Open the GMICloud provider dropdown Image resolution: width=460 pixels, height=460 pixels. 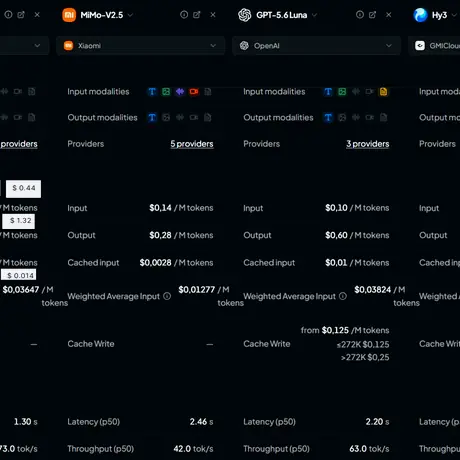click(x=434, y=46)
